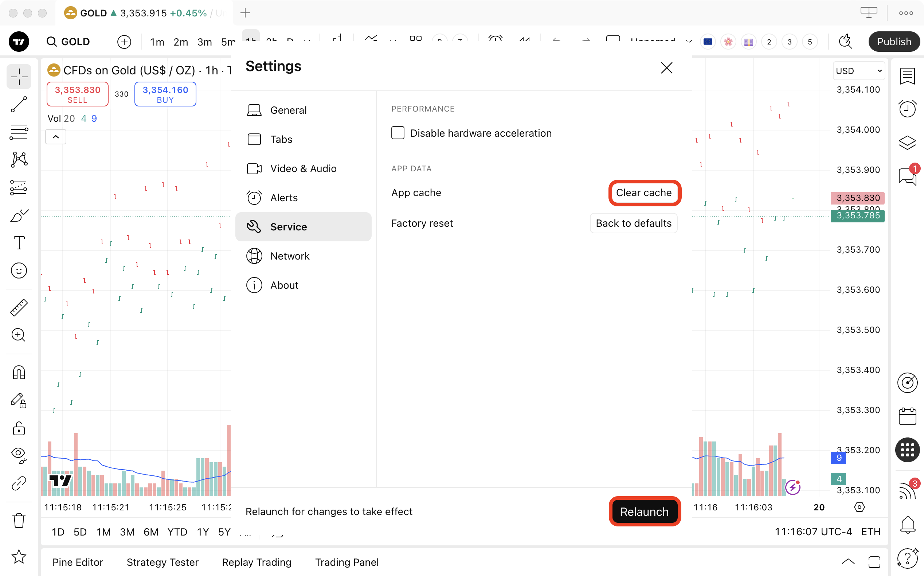Switch to the Pine Editor tab

pos(78,562)
